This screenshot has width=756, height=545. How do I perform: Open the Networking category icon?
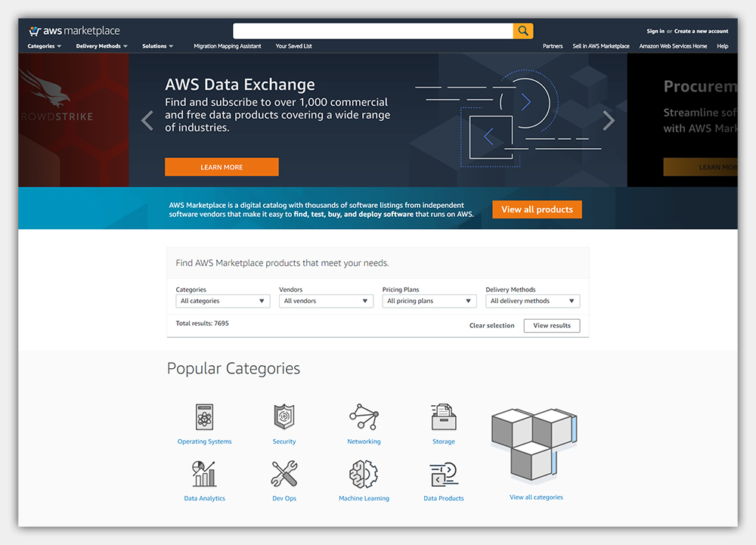[x=364, y=416]
